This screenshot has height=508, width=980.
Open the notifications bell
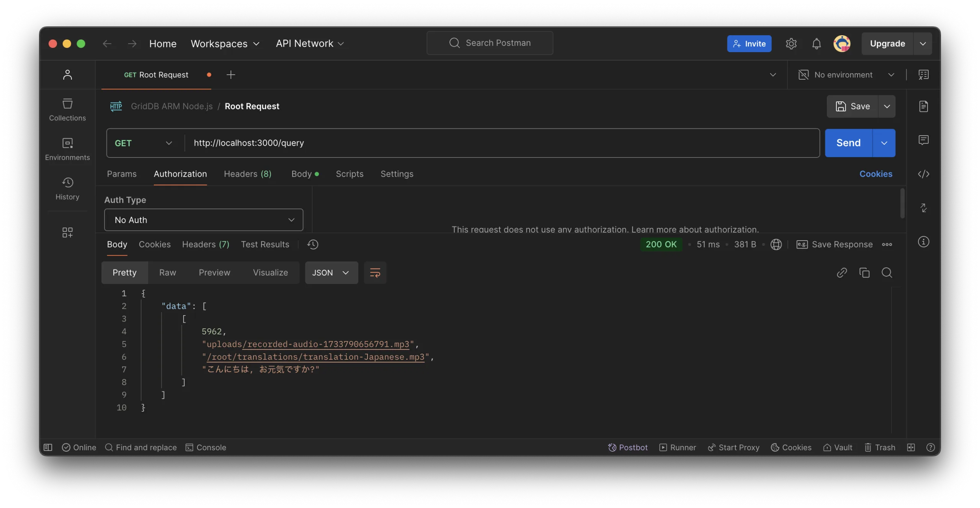(x=816, y=44)
